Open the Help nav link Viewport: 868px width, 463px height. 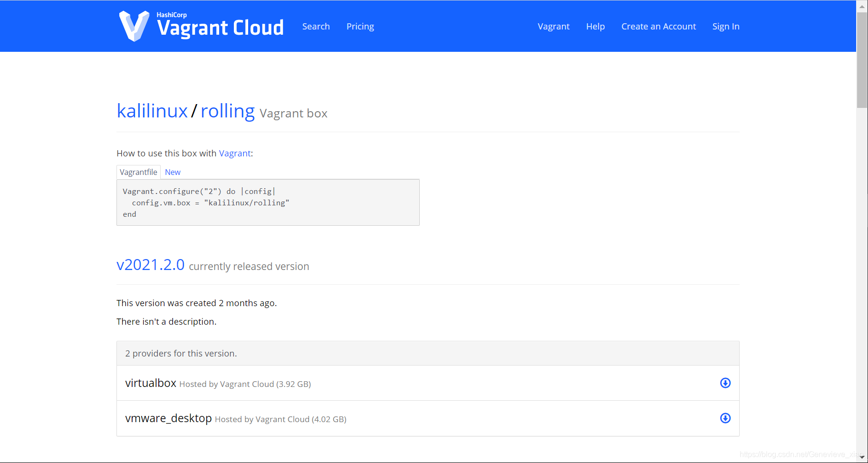596,27
